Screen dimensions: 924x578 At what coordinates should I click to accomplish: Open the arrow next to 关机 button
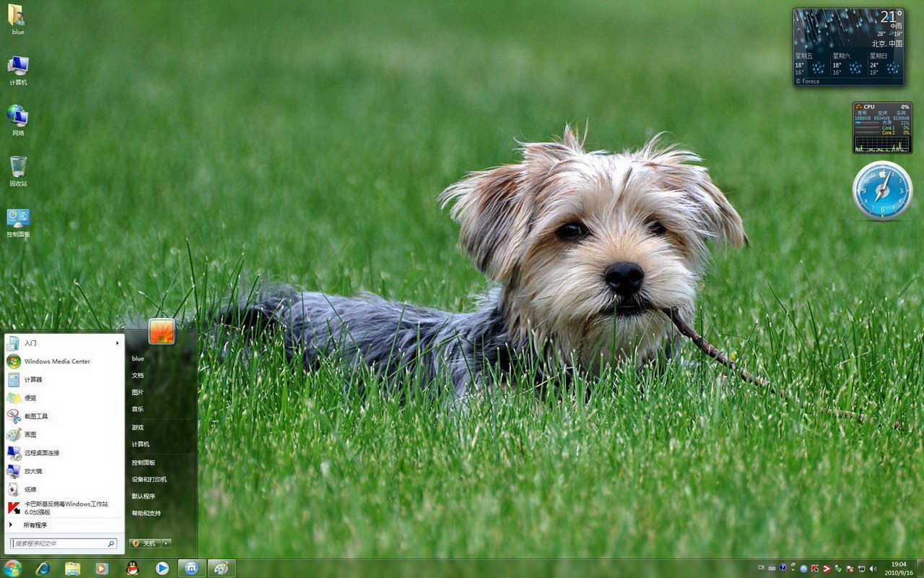pos(166,543)
